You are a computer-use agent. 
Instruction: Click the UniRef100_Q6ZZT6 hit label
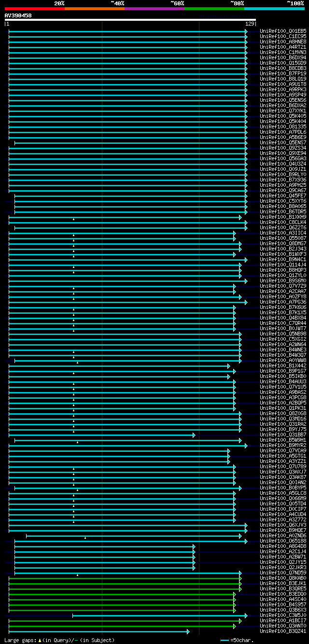pyautogui.click(x=283, y=228)
